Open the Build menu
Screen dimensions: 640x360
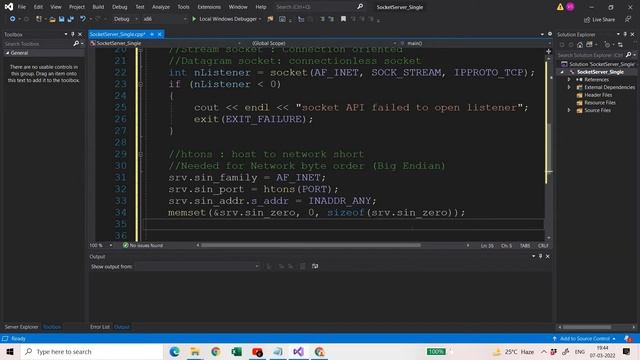[x=98, y=7]
